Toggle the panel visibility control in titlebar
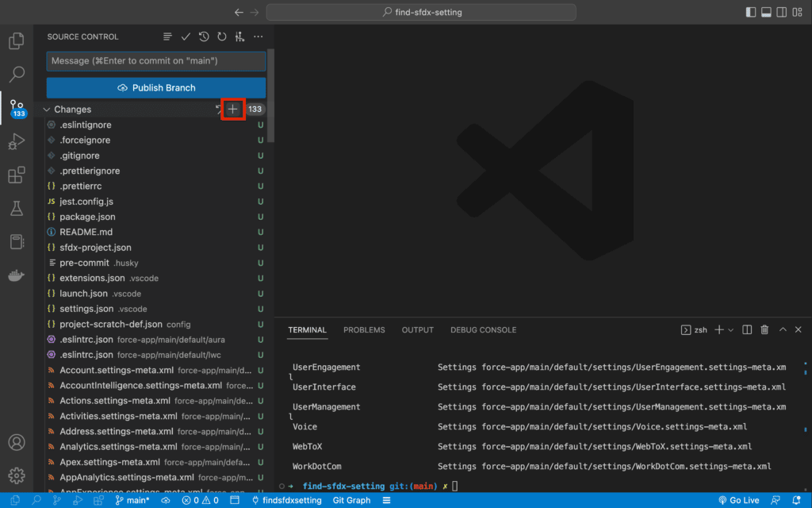This screenshot has width=812, height=508. (x=764, y=11)
